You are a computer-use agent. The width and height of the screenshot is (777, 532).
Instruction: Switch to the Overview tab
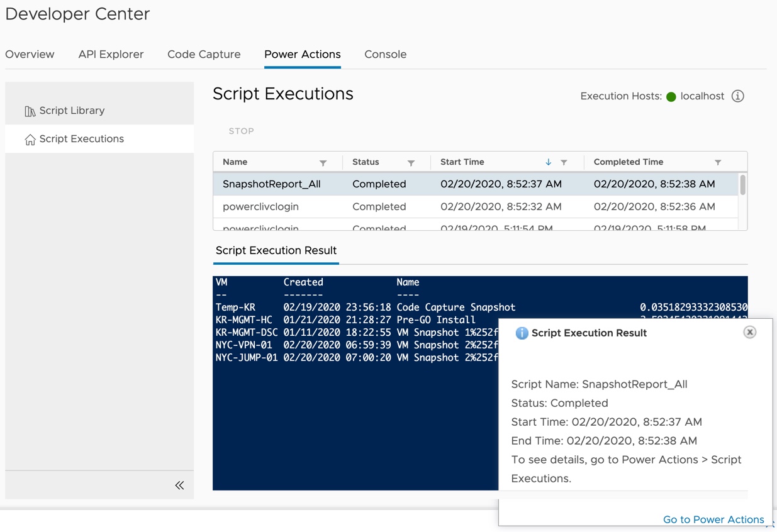(30, 54)
